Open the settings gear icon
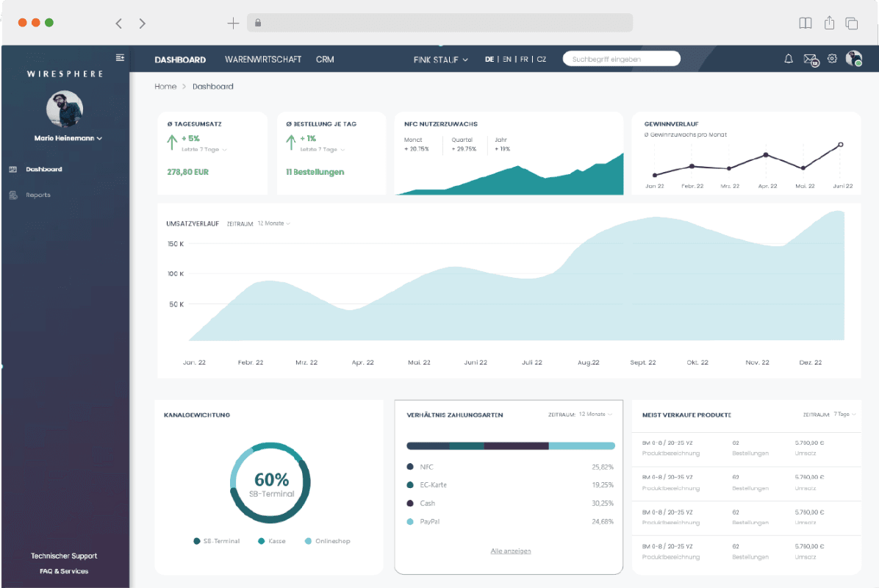879x588 pixels. pos(832,59)
